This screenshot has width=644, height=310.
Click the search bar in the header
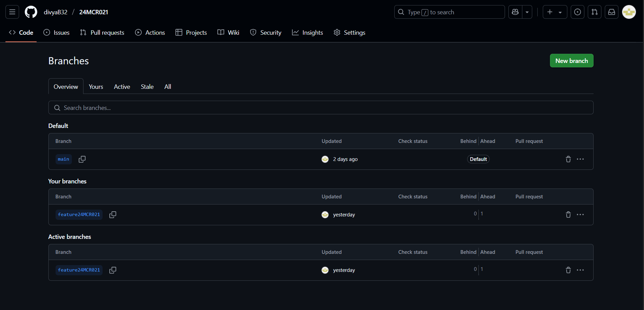click(449, 12)
